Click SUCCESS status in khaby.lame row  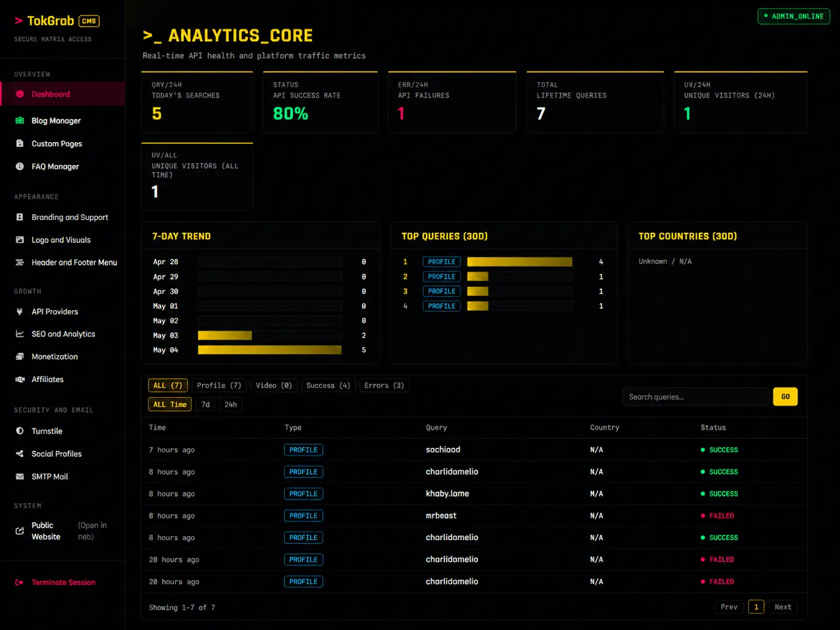pyautogui.click(x=719, y=494)
